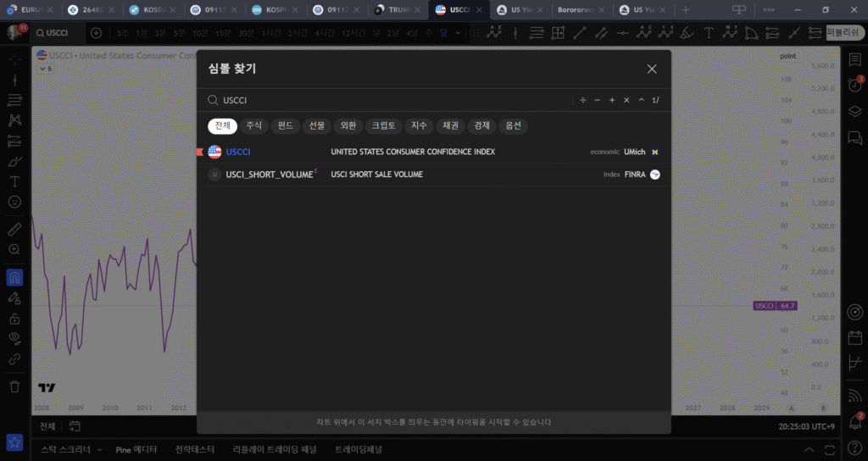Select the 지수 filter chip
The height and width of the screenshot is (461, 868).
click(419, 125)
